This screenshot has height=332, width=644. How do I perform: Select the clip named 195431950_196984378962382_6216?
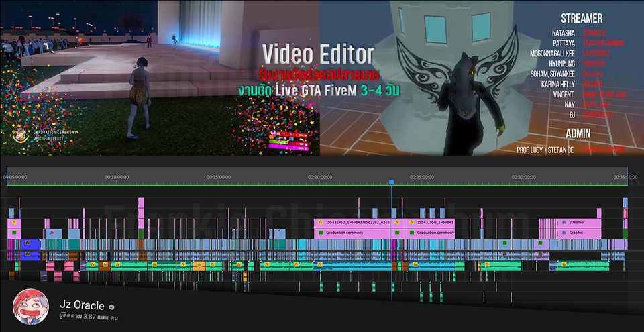352,222
